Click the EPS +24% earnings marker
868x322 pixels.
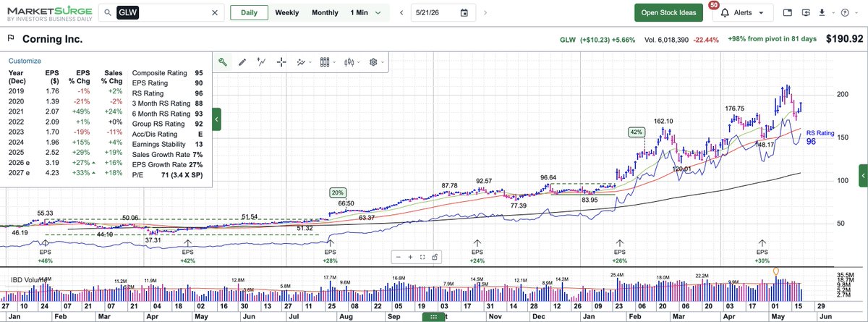477,250
